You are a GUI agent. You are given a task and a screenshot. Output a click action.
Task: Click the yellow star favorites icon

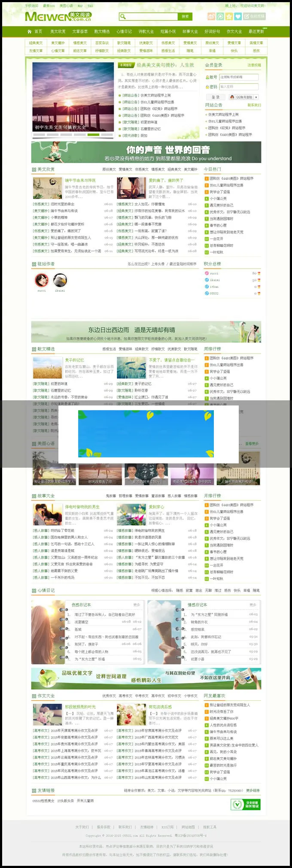click(229, 16)
